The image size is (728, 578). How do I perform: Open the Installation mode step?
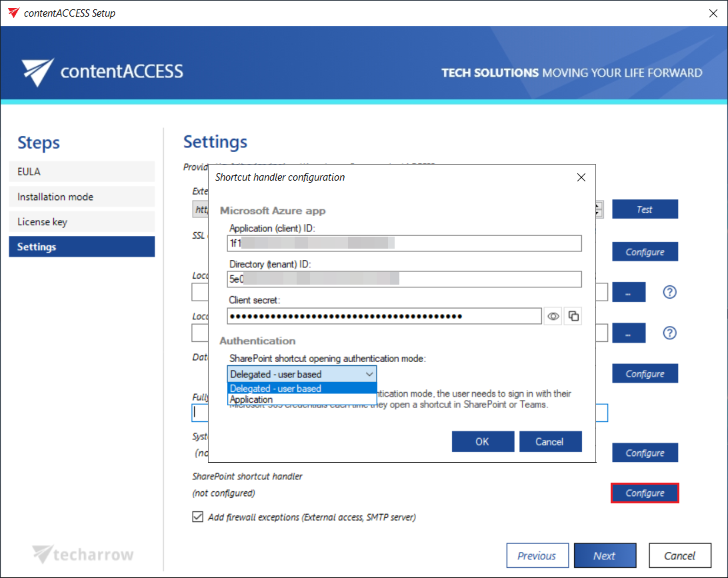tap(81, 197)
